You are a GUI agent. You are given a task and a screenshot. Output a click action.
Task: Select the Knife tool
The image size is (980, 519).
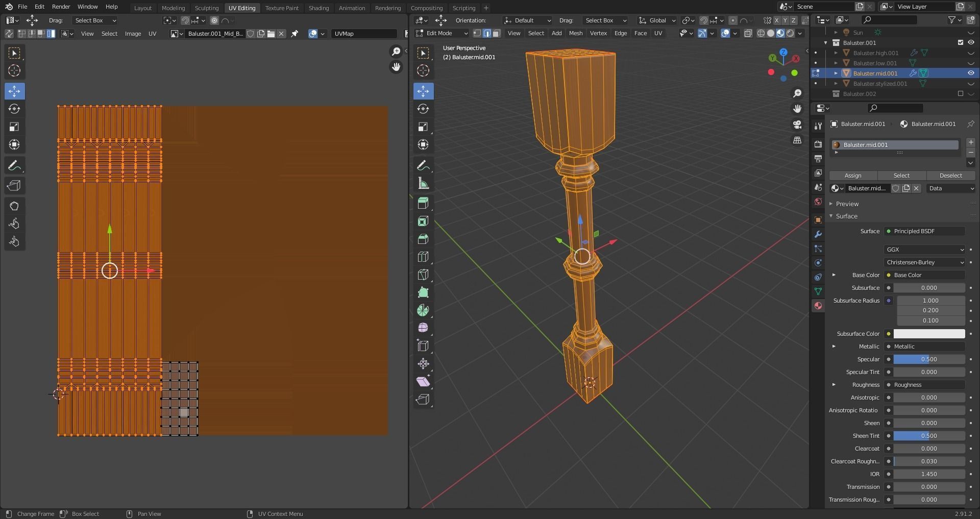[x=423, y=275]
